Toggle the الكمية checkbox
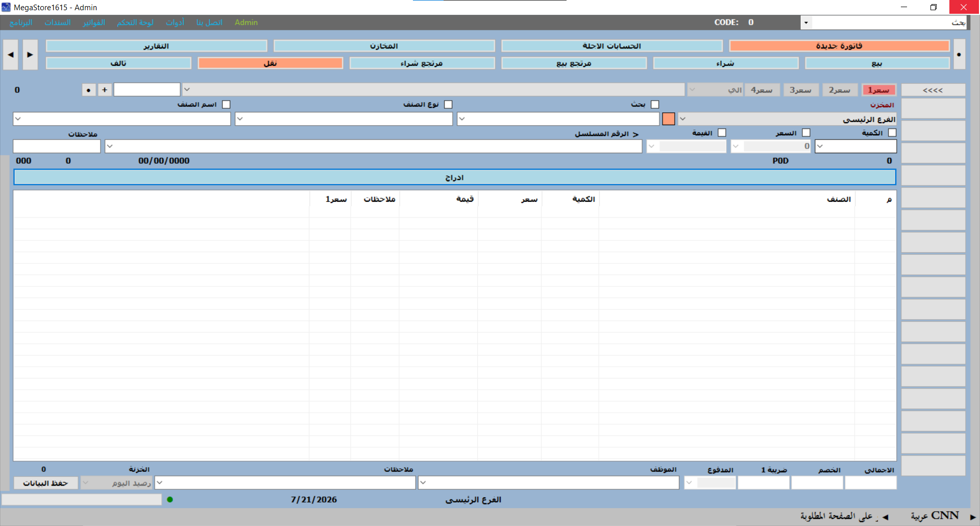This screenshot has height=526, width=980. [892, 132]
